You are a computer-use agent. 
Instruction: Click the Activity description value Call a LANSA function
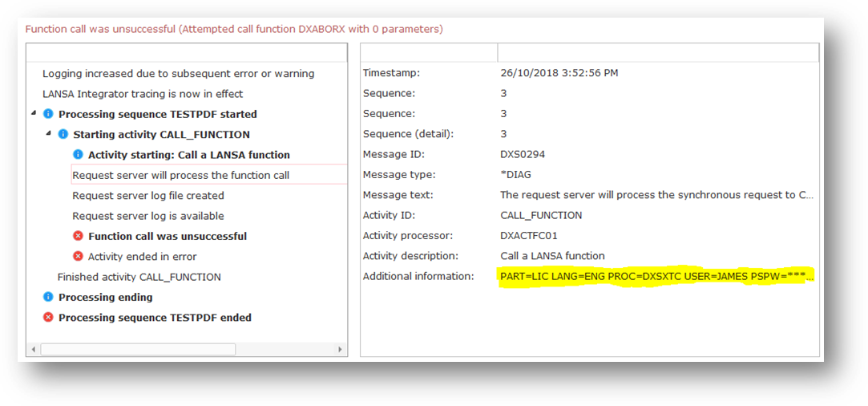click(x=552, y=256)
